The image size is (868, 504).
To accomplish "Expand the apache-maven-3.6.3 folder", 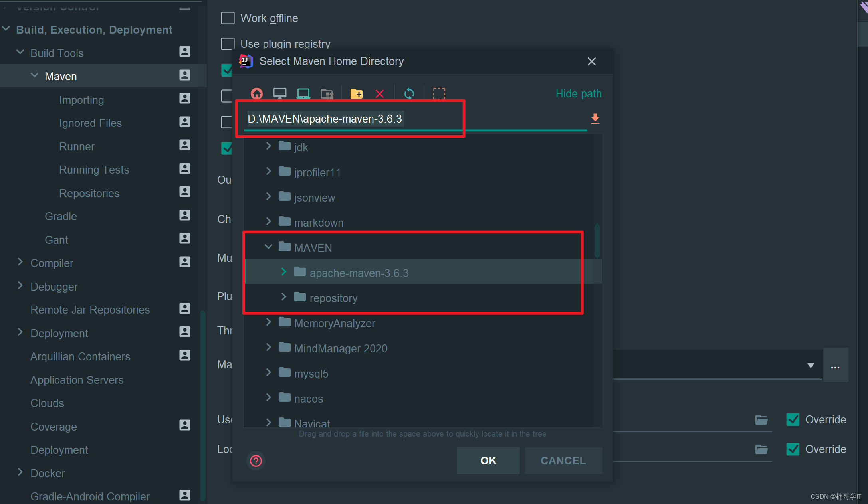I will (284, 272).
